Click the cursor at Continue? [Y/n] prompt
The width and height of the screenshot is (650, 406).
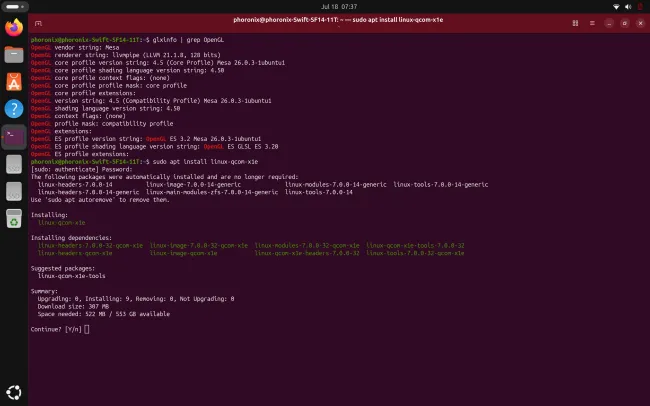click(87, 329)
